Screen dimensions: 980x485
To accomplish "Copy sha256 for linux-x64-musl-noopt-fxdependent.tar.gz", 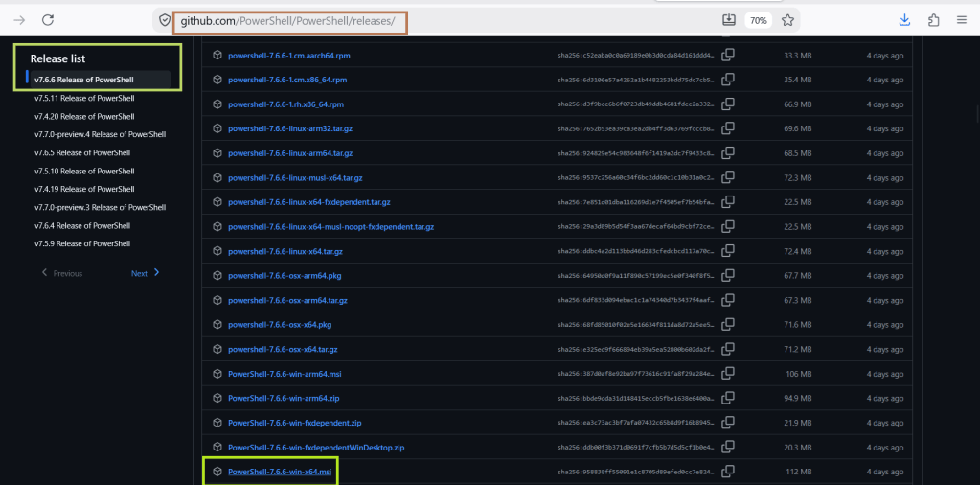I will (727, 226).
